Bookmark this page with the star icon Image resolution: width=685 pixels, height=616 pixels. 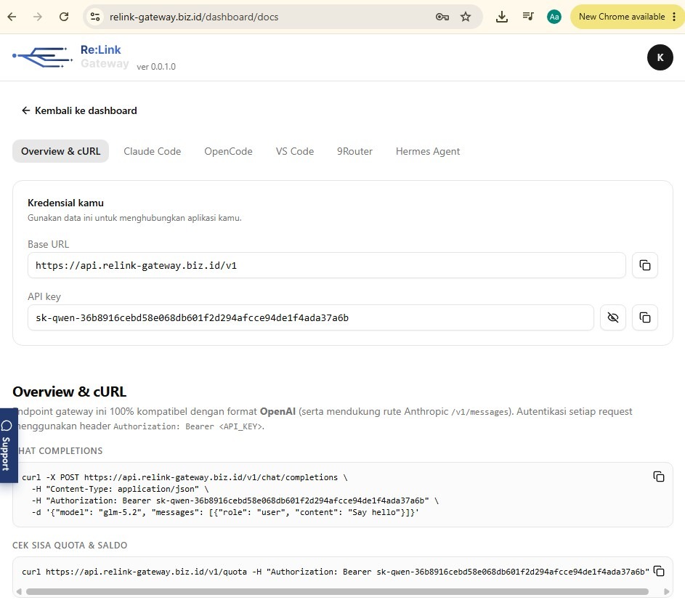click(466, 17)
